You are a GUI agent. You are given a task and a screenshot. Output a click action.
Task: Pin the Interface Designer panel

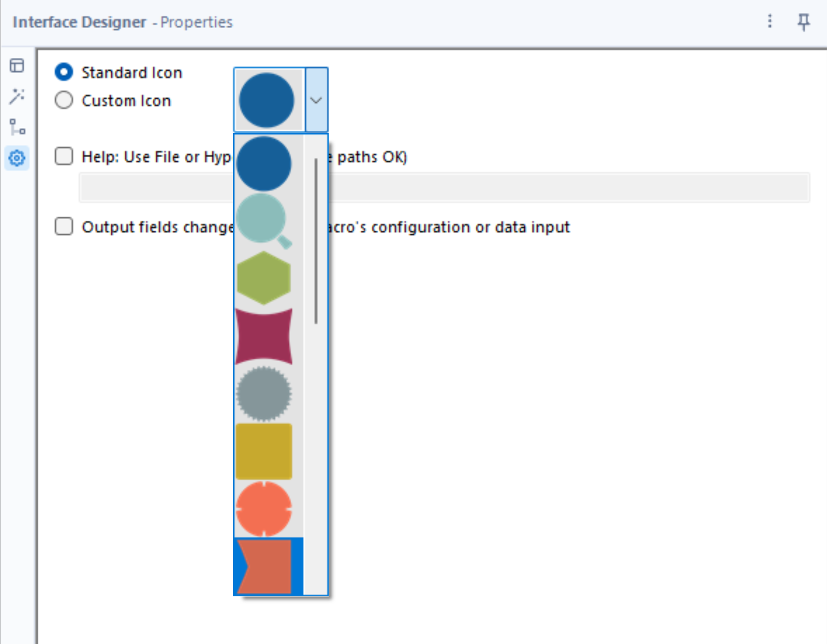(803, 22)
